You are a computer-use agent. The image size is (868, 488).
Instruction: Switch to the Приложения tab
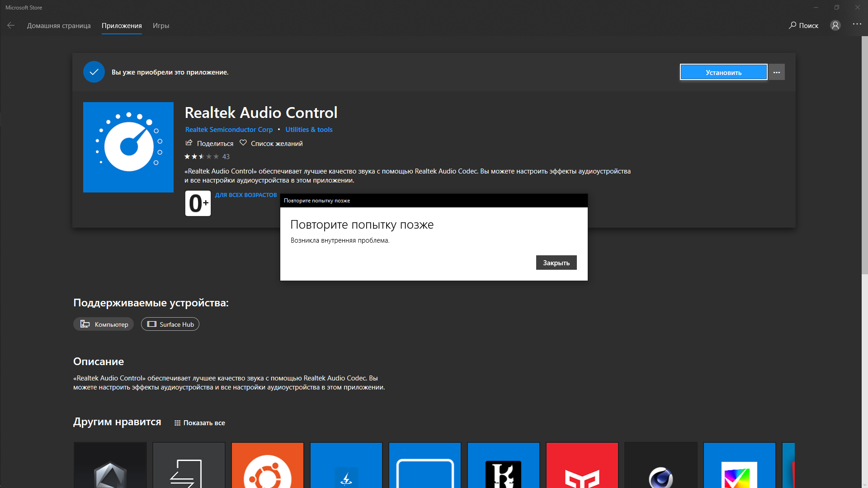pyautogui.click(x=122, y=26)
